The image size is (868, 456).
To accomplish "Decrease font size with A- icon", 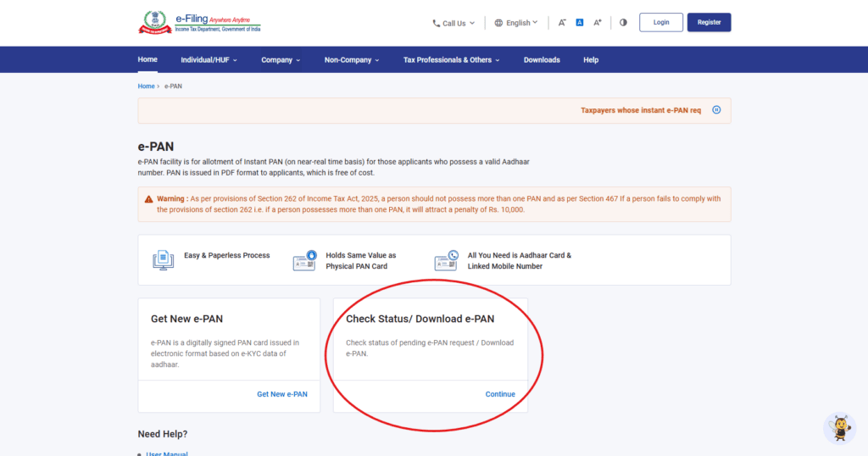I will click(562, 23).
